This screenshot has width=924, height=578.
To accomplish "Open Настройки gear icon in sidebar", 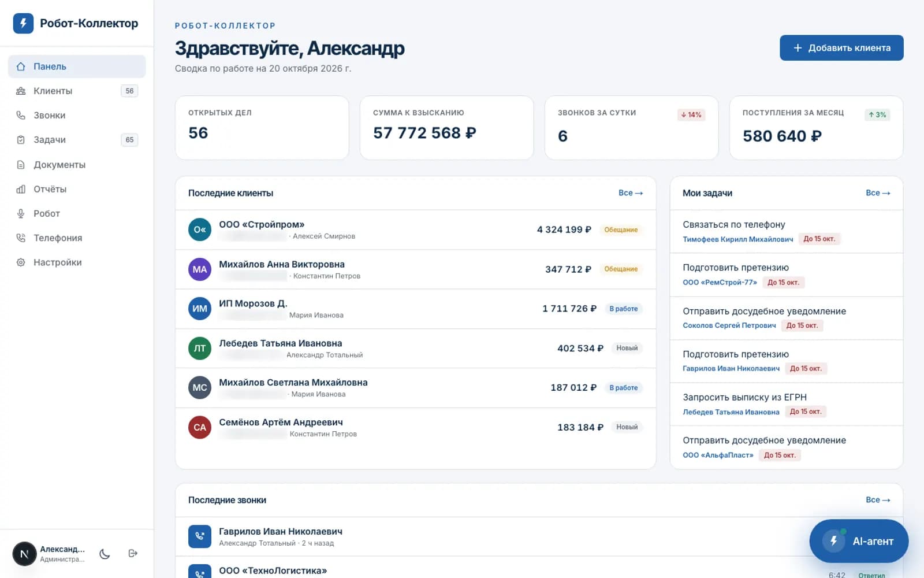I will pyautogui.click(x=21, y=262).
